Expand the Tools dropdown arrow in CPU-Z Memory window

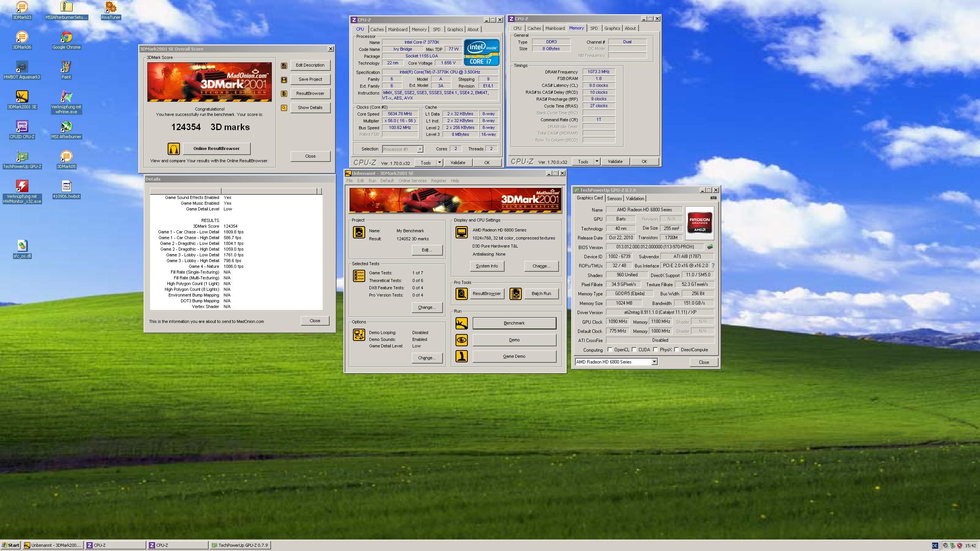coord(597,161)
